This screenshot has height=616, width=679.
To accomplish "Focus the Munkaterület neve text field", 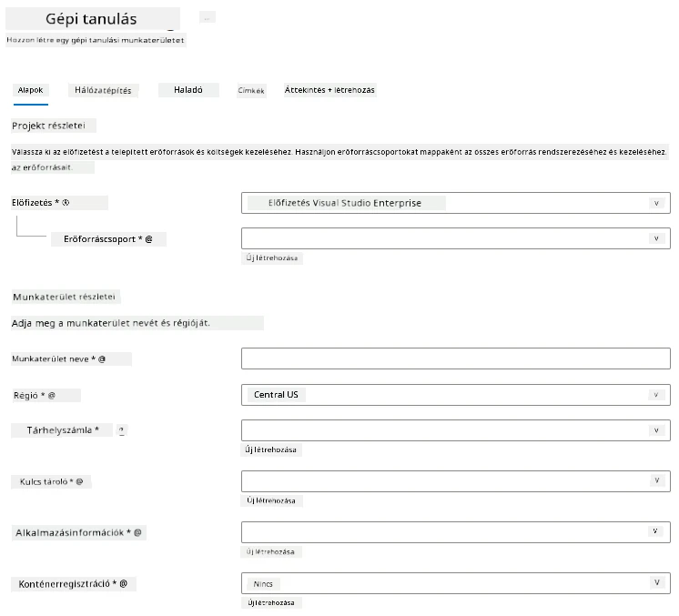I will [456, 358].
